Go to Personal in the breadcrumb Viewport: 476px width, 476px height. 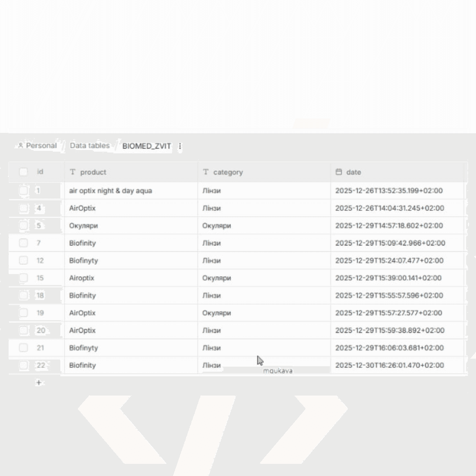(41, 146)
